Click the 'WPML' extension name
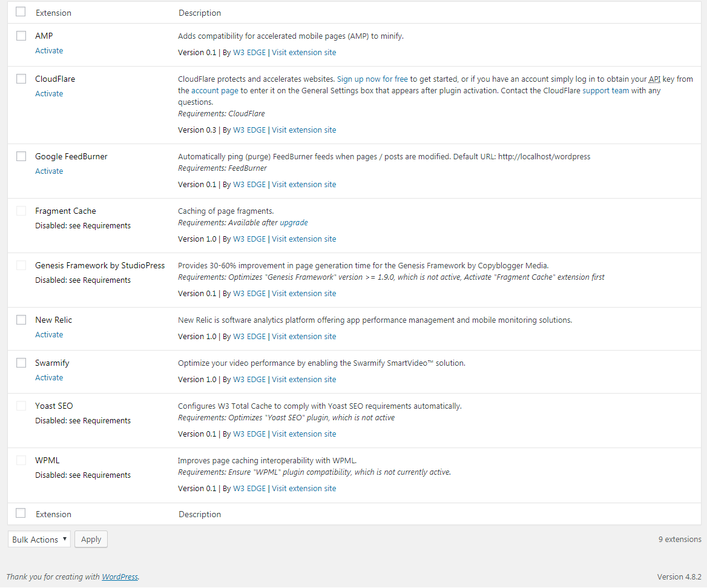707x588 pixels. pos(47,460)
